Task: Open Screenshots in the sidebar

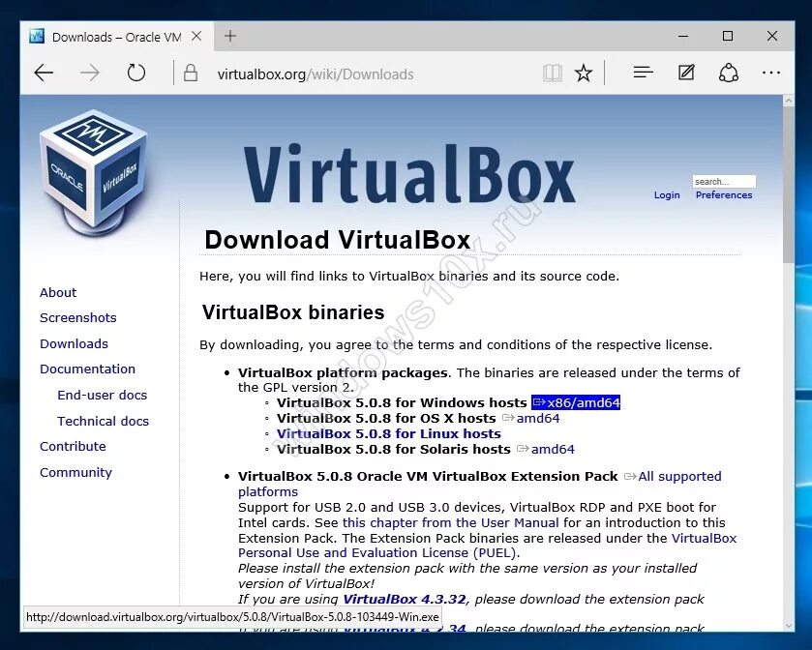Action: coord(78,318)
